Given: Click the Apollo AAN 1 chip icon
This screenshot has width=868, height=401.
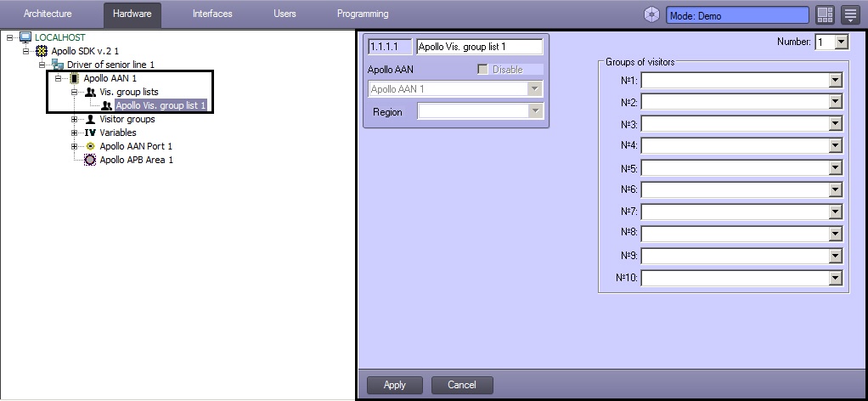Looking at the screenshot, I should coord(74,78).
